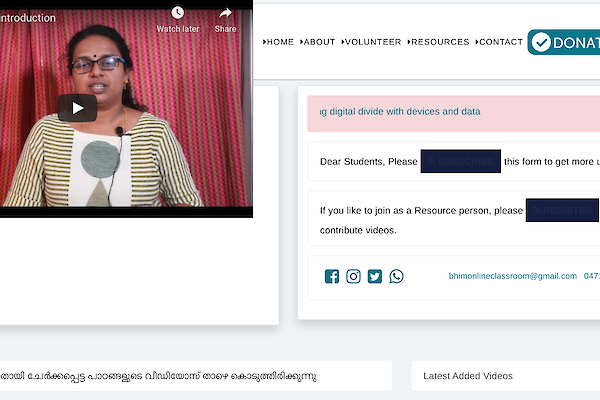Click the dark button after 'Dear Students, Please'

click(460, 161)
